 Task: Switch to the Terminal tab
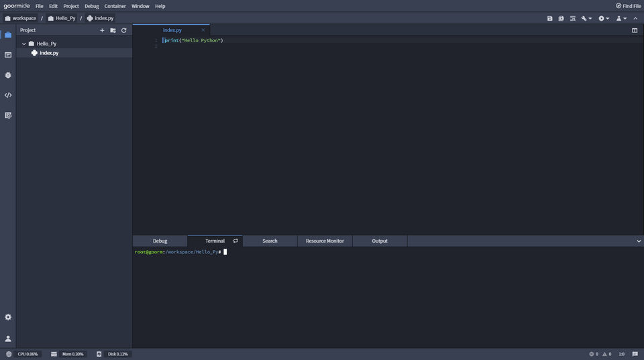tap(215, 241)
